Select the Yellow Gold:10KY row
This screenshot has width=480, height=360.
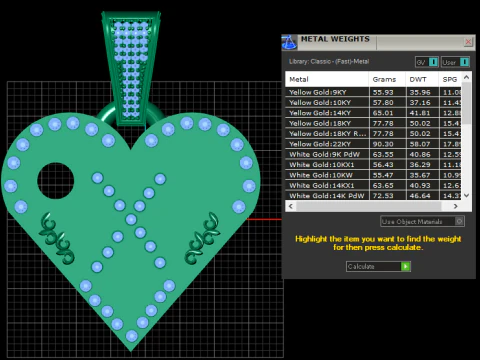373,103
